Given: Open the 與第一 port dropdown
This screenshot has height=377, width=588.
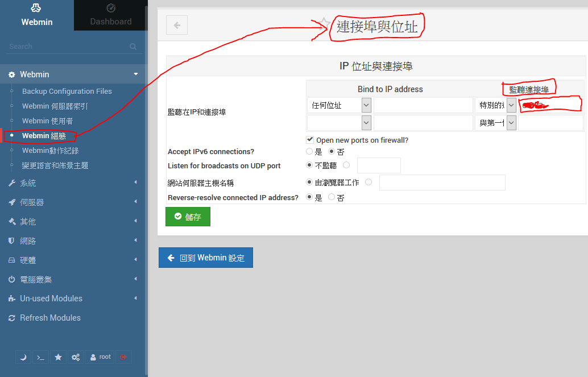Looking at the screenshot, I should pyautogui.click(x=495, y=123).
